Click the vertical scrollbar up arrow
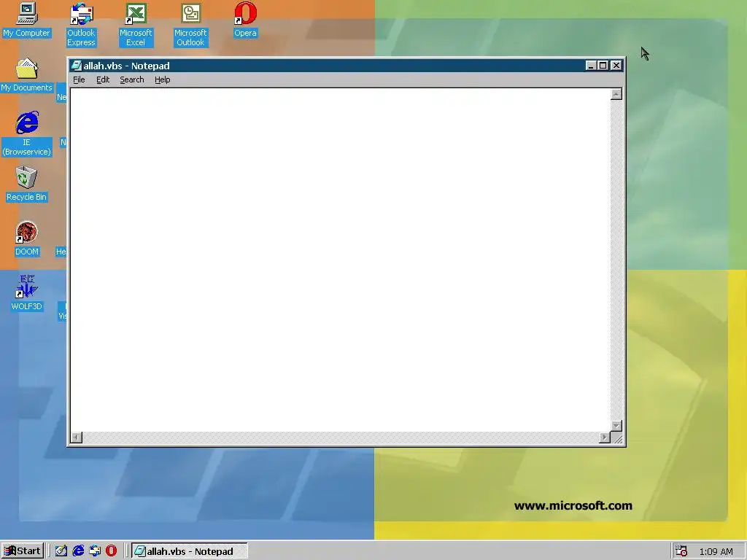The image size is (747, 560). tap(616, 94)
